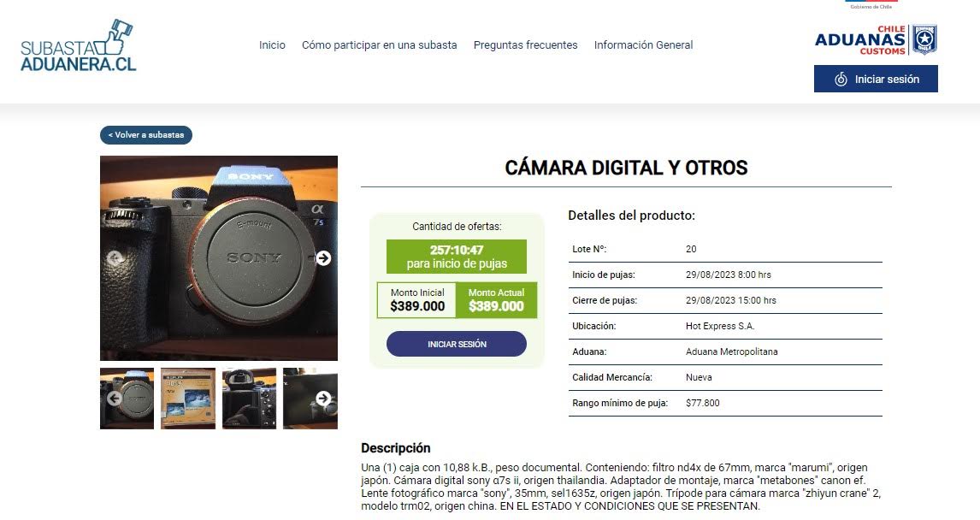Open Cómo participar en una subasta
Image resolution: width=980 pixels, height=520 pixels.
[380, 45]
